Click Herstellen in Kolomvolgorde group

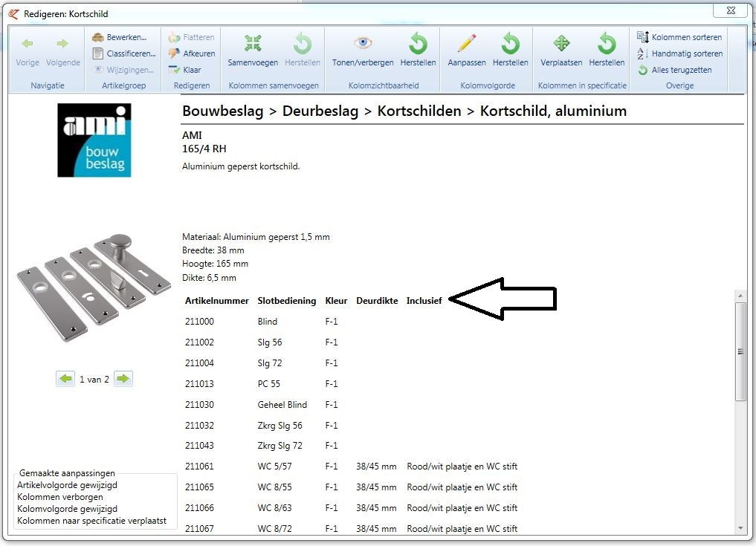[510, 50]
